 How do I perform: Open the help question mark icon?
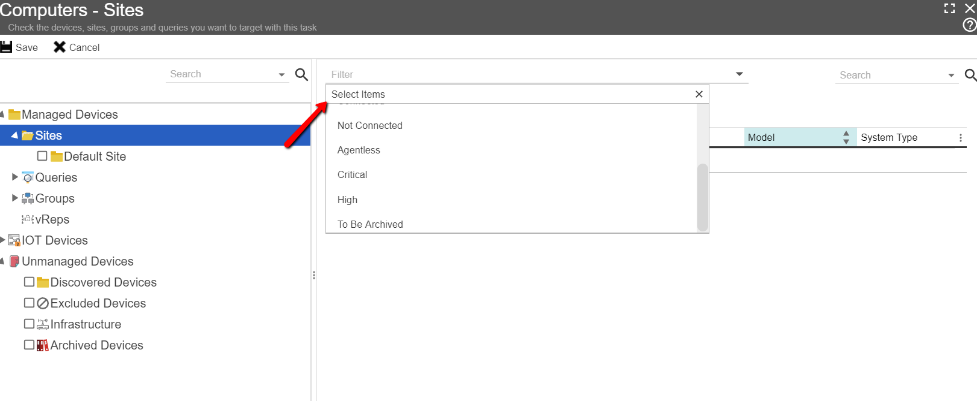(970, 24)
